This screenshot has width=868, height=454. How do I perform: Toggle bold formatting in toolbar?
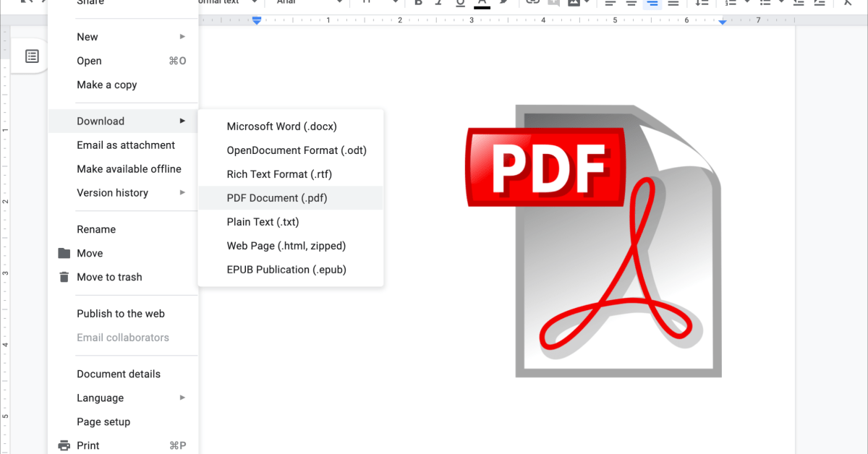[420, 3]
